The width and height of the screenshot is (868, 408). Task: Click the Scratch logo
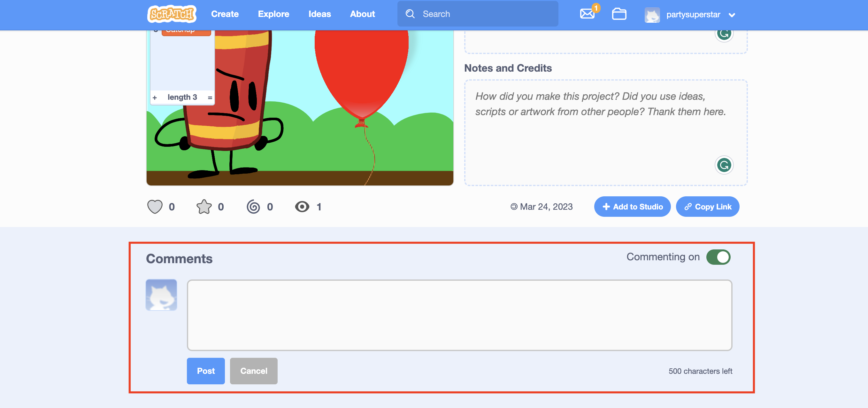point(172,14)
